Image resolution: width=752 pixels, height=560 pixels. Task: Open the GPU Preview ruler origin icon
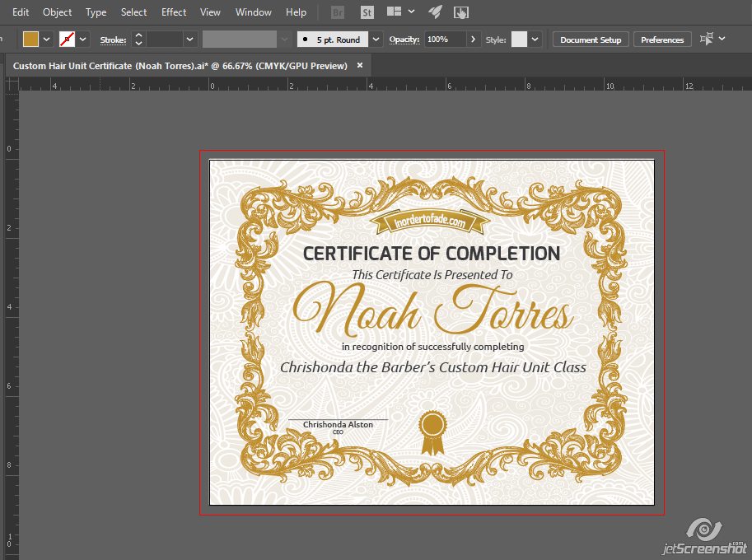click(x=12, y=85)
